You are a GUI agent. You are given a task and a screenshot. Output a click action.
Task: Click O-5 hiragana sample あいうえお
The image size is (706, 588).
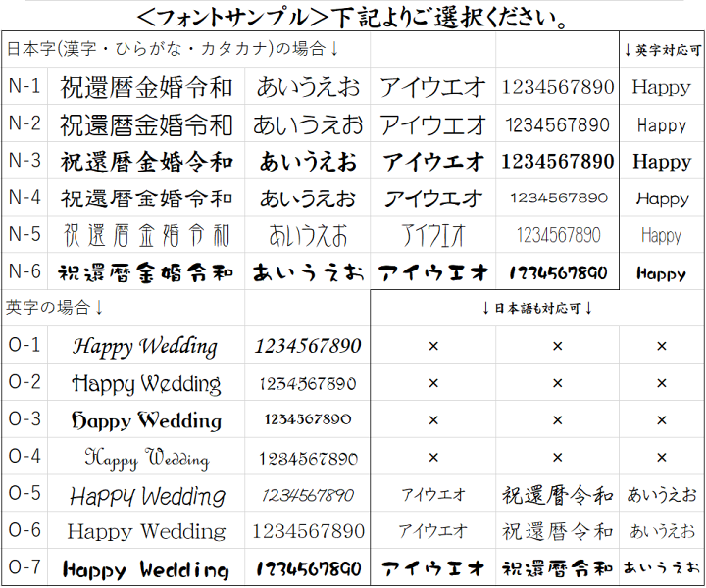tap(662, 495)
